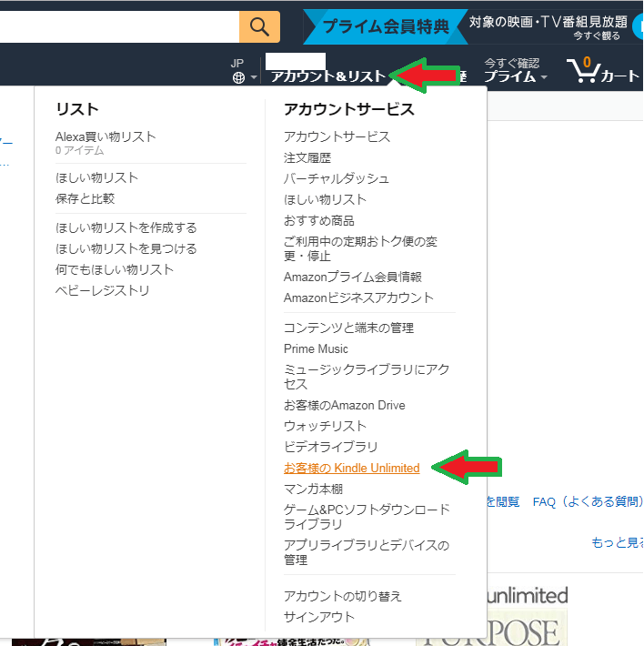644x646 pixels.
Task: Open バーチャルダッシュ
Action: click(336, 178)
